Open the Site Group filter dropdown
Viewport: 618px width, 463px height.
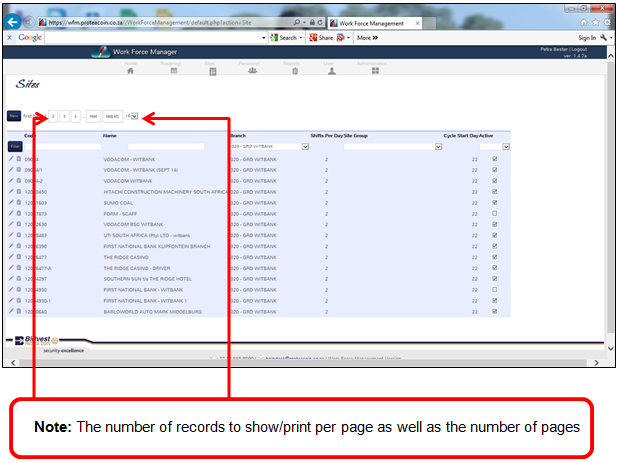click(438, 147)
